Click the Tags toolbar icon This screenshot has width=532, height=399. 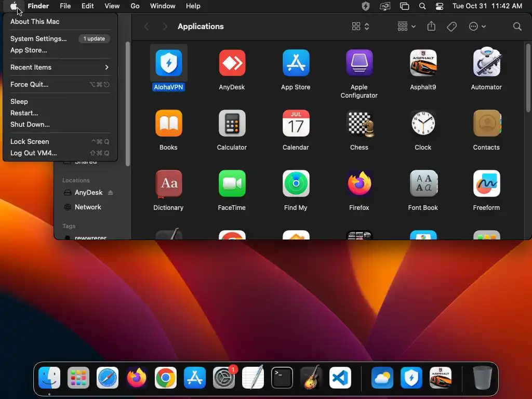click(x=451, y=26)
